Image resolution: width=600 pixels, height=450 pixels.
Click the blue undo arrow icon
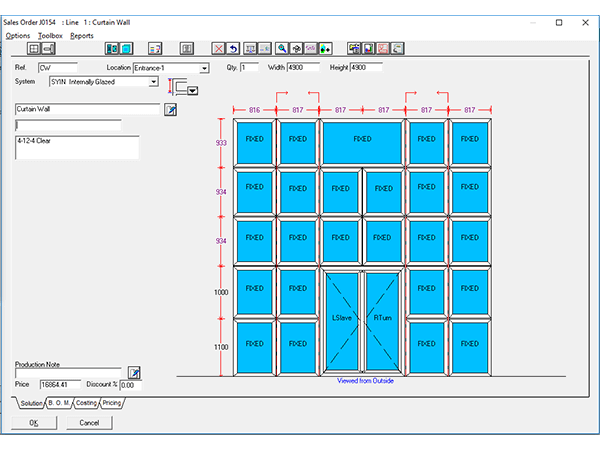point(233,48)
